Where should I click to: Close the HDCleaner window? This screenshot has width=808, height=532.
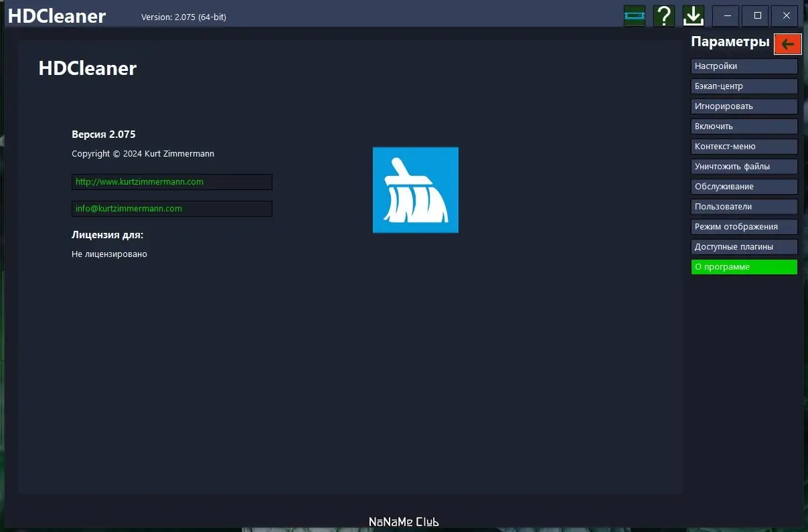click(x=785, y=15)
